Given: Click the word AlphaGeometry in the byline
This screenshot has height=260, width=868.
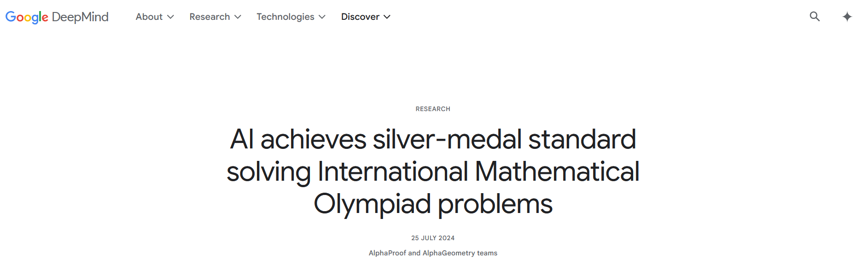Looking at the screenshot, I should point(449,253).
